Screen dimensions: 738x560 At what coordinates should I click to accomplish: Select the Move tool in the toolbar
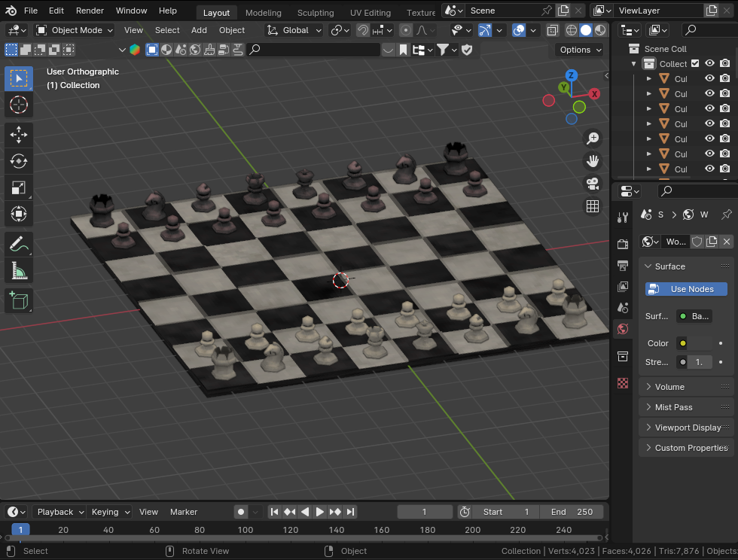[19, 135]
